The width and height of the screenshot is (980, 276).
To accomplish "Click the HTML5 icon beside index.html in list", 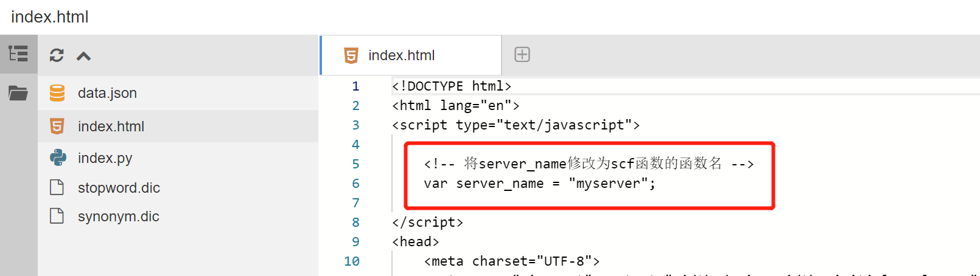I will coord(57,126).
